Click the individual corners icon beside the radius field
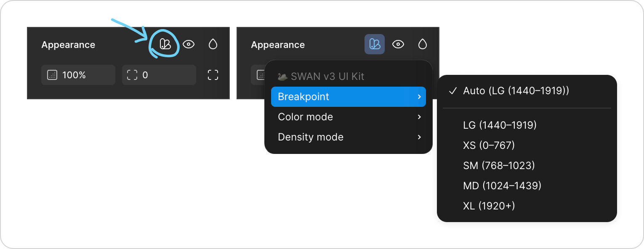The image size is (644, 249). pos(213,75)
